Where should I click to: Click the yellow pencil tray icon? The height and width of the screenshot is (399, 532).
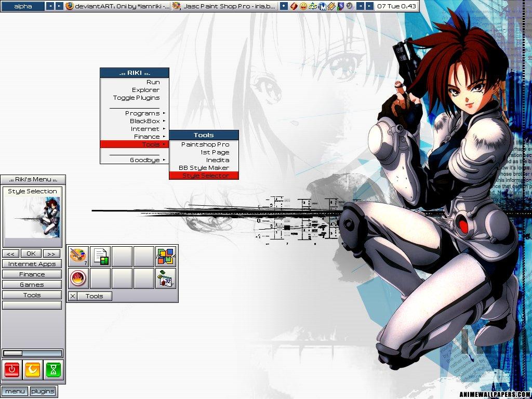(x=331, y=6)
